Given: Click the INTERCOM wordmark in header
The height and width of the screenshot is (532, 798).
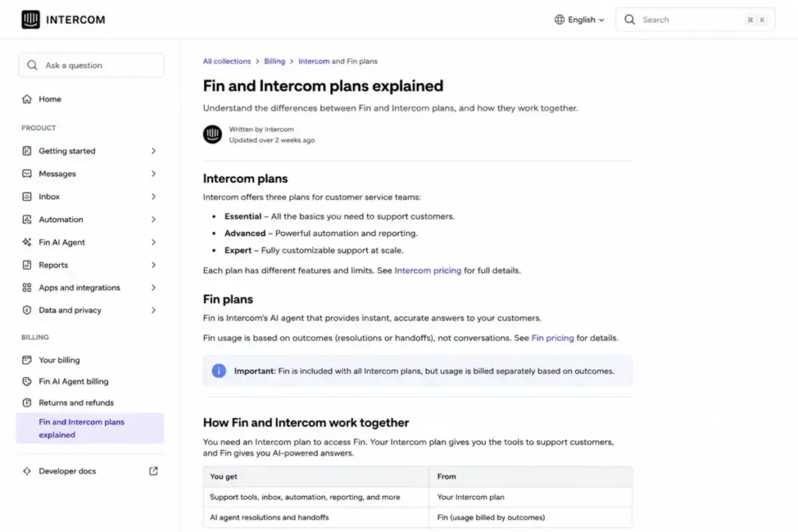Looking at the screenshot, I should tap(76, 19).
